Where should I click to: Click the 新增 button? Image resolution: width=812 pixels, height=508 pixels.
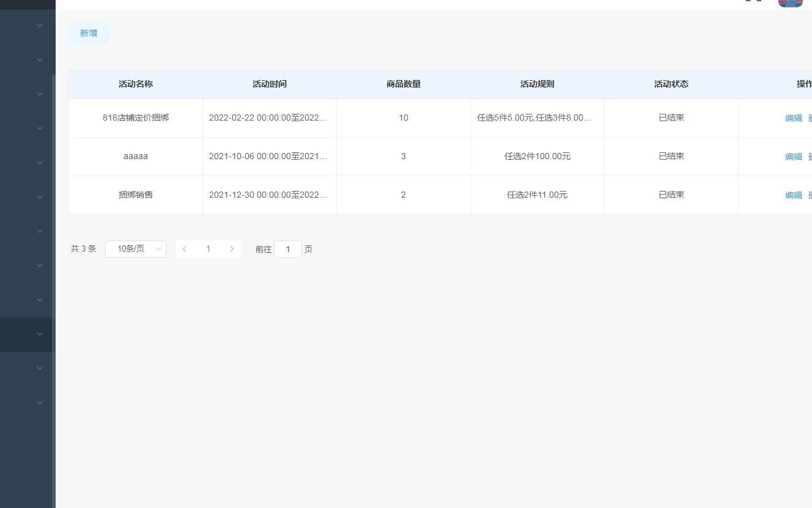pos(89,33)
